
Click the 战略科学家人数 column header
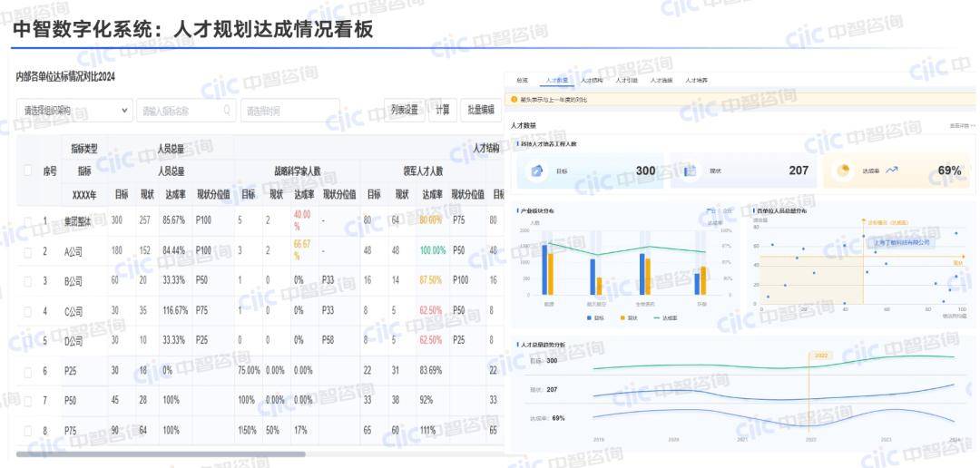(298, 171)
